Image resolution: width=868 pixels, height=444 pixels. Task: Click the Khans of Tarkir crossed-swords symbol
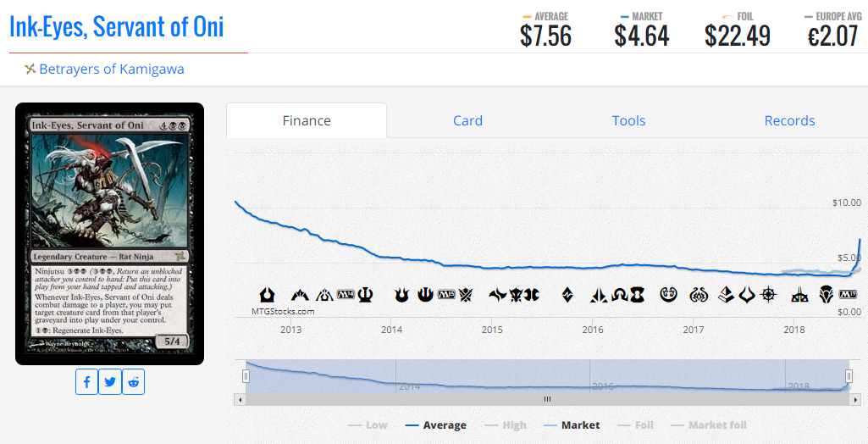pyautogui.click(x=466, y=295)
